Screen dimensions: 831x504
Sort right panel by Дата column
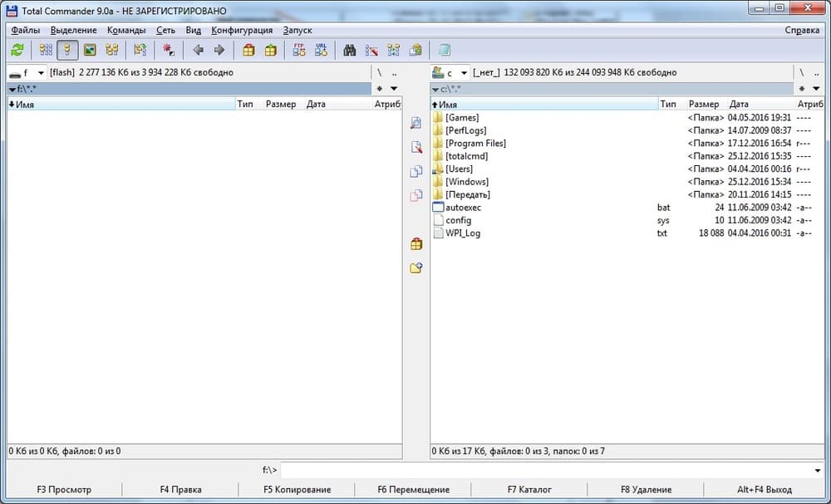click(760, 105)
